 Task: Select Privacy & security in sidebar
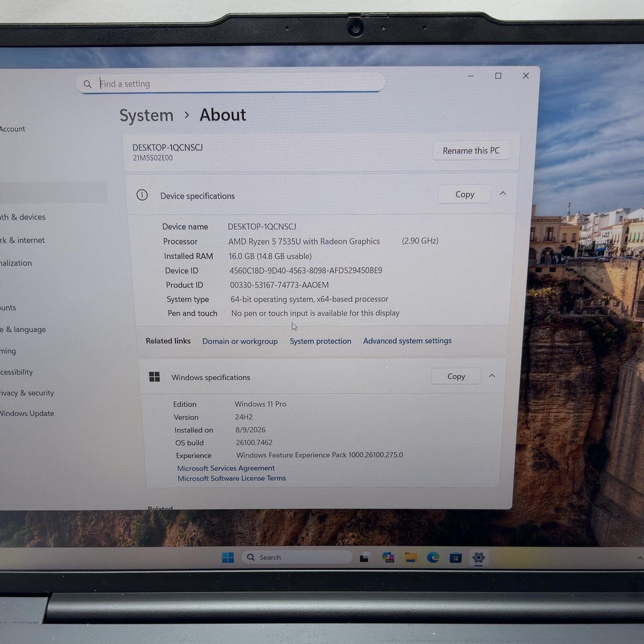point(27,393)
